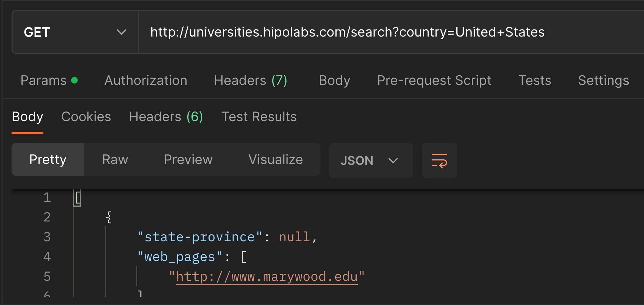The width and height of the screenshot is (644, 305).
Task: Select the Pretty view mode
Action: coord(48,160)
